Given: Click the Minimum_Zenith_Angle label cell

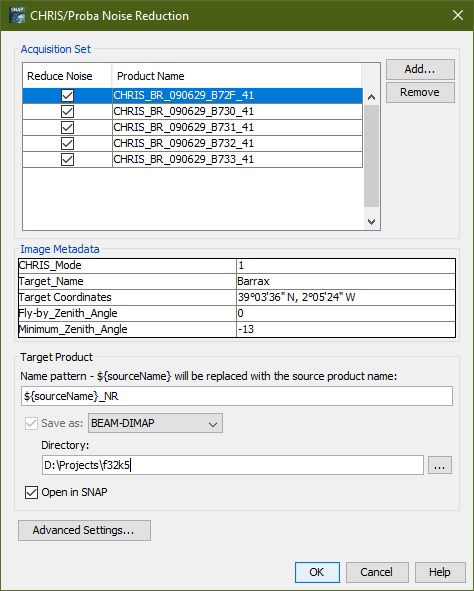Looking at the screenshot, I should [x=127, y=329].
